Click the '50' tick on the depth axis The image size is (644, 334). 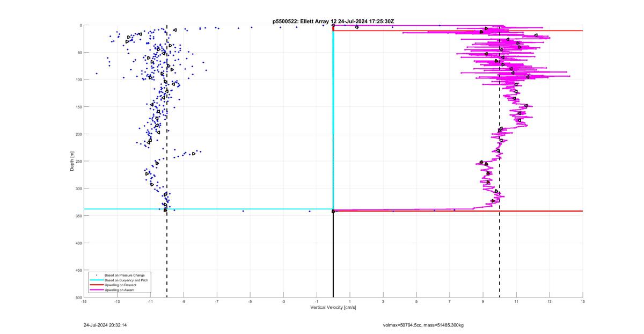point(79,53)
